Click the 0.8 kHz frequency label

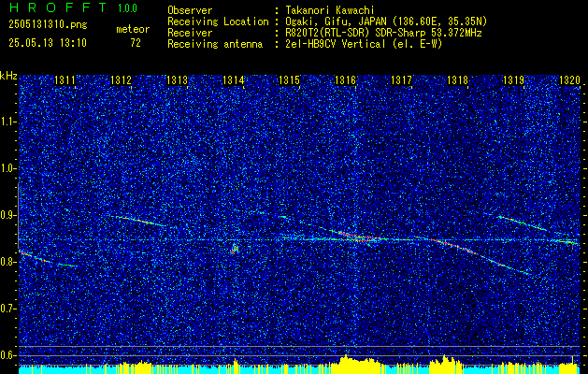pos(7,262)
